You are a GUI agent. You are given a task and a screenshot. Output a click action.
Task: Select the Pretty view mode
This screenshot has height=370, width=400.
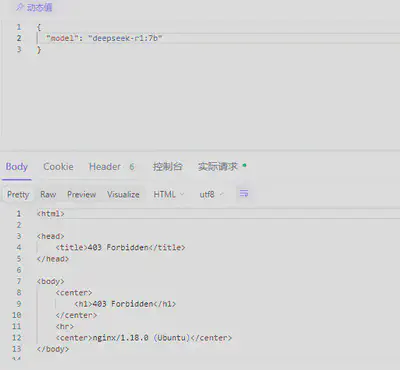[18, 194]
